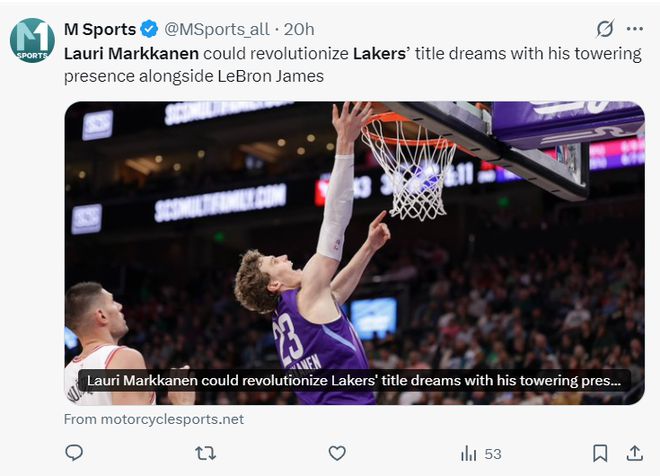Click LeBron James in the tweet text

pyautogui.click(x=270, y=76)
